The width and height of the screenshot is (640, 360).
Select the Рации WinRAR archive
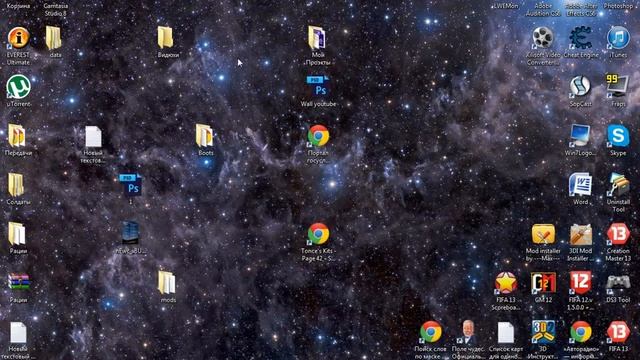(18, 282)
